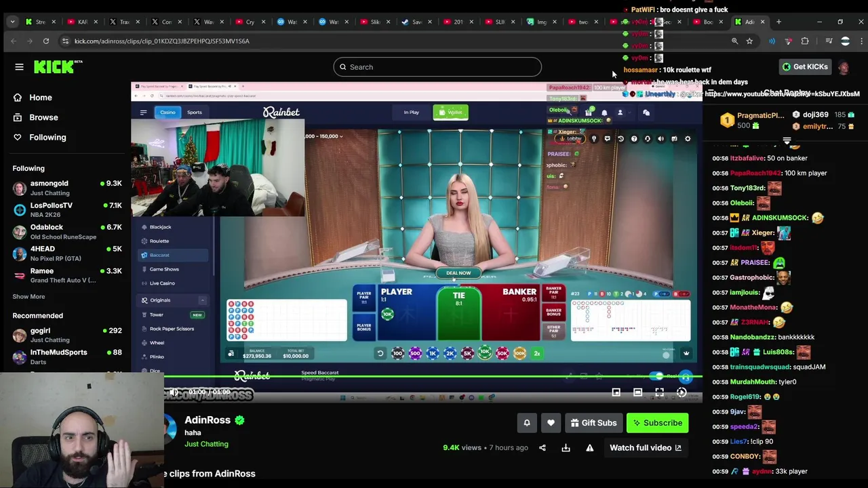Focus the Kick search field

[x=437, y=67]
